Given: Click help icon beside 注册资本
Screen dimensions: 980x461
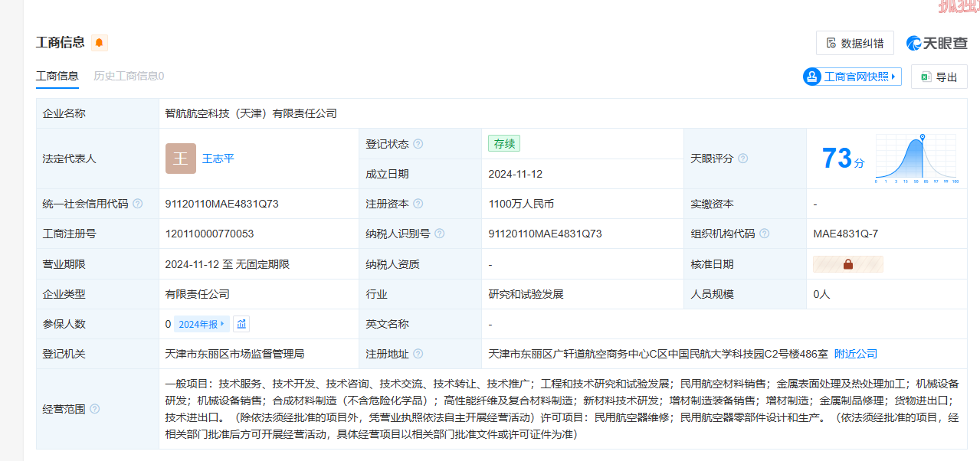Looking at the screenshot, I should (418, 204).
